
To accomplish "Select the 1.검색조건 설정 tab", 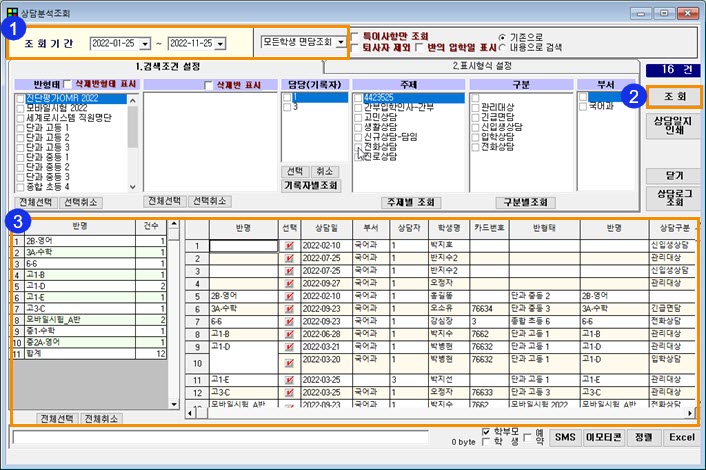I will coord(167,67).
